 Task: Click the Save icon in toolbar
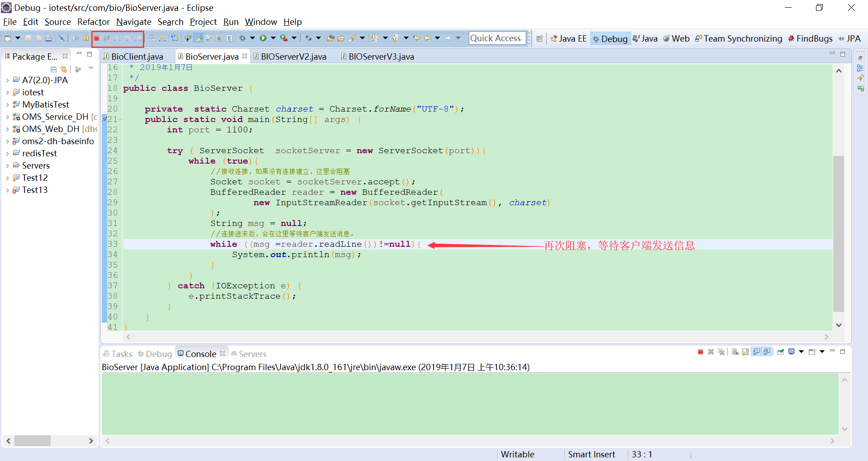point(28,38)
